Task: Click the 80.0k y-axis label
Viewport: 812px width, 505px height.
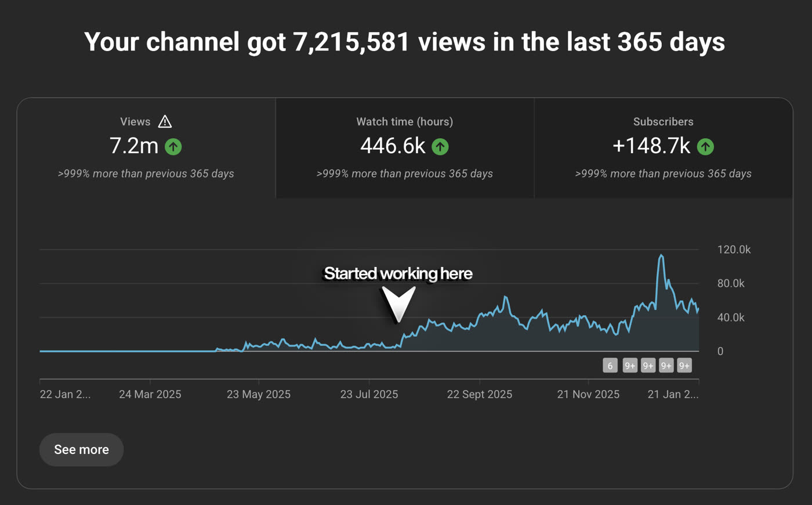Action: [731, 283]
